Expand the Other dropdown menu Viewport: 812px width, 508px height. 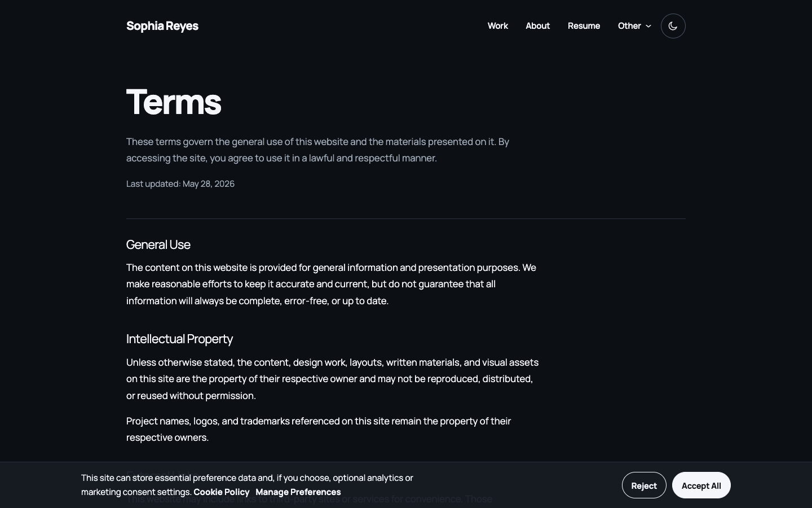[x=634, y=26]
